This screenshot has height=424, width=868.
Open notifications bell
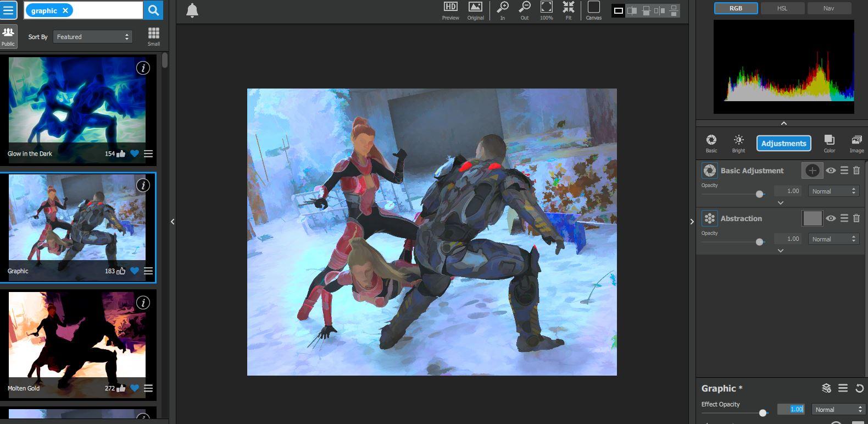(x=192, y=10)
